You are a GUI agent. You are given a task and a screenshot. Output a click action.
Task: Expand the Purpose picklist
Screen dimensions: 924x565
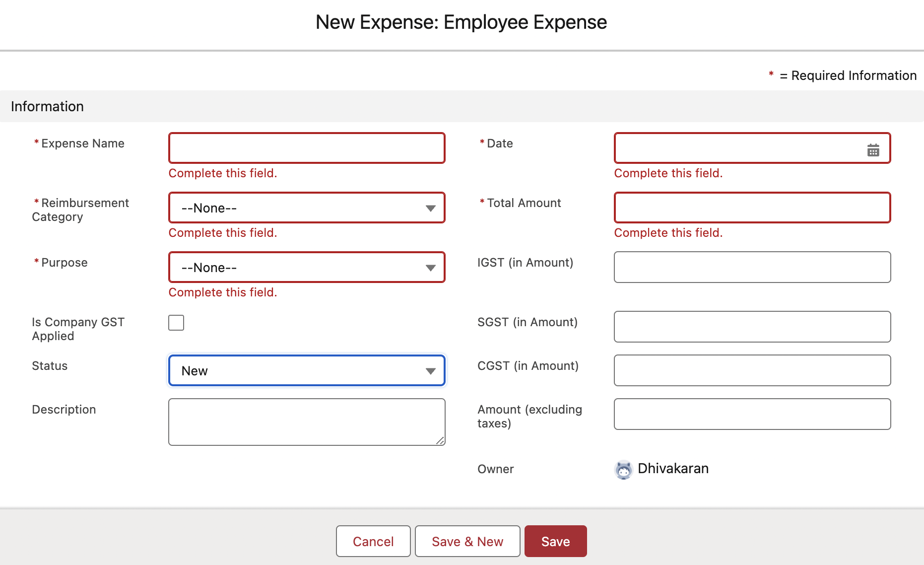click(307, 268)
